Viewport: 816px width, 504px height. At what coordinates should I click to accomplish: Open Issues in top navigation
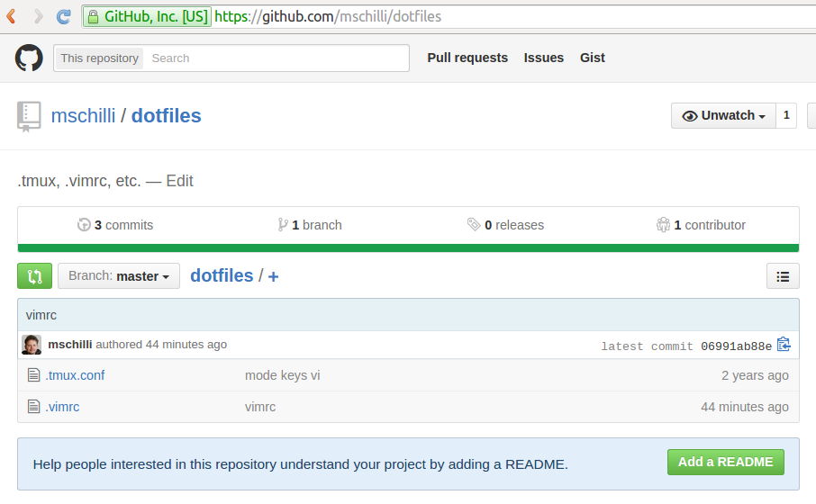pos(543,58)
